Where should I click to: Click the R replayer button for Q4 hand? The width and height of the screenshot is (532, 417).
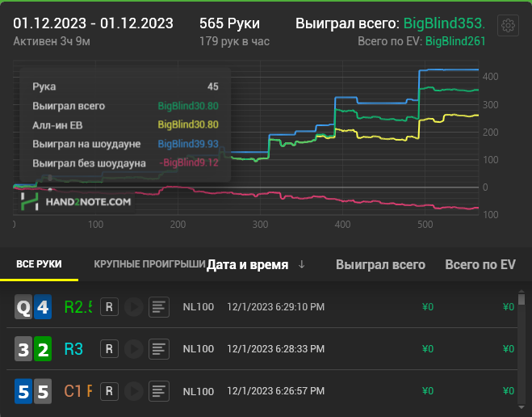(109, 307)
